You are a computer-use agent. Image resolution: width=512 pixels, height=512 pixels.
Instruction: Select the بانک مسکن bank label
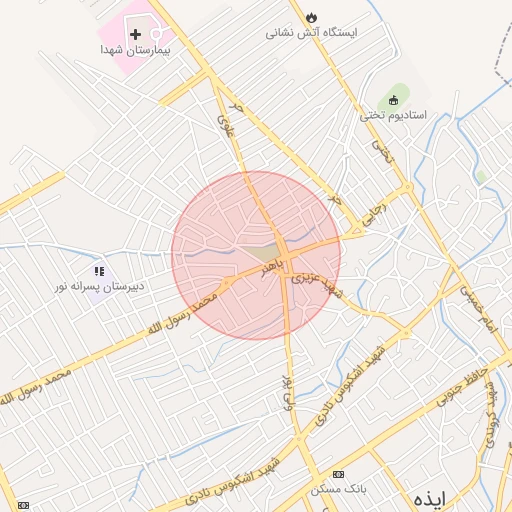point(338,489)
